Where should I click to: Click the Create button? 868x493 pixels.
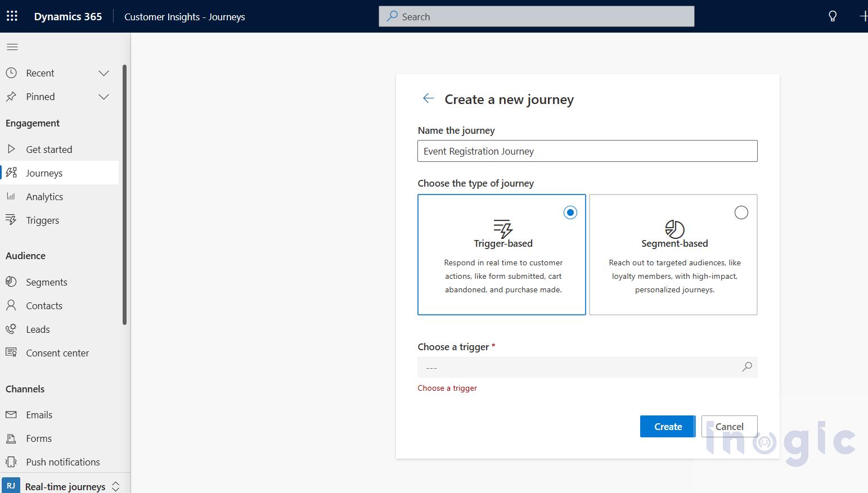[x=668, y=426]
